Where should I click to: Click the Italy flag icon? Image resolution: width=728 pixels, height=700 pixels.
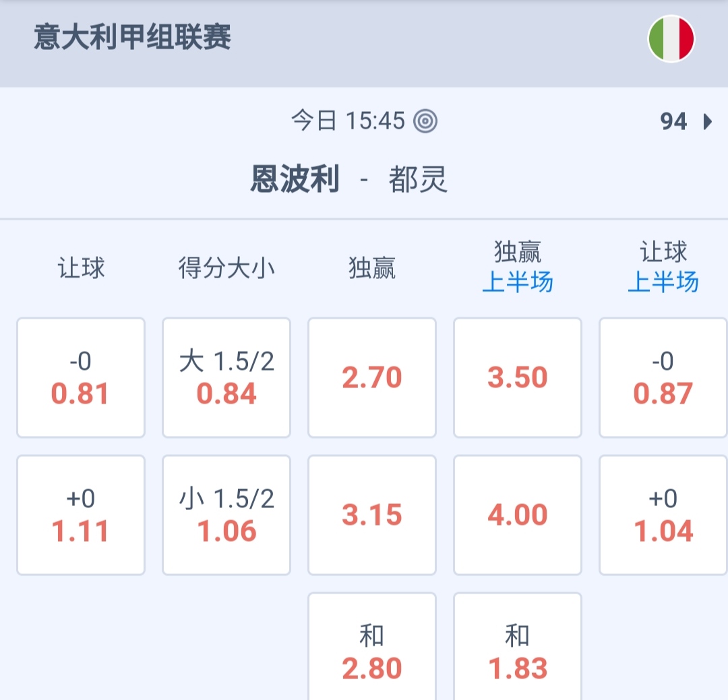(671, 39)
